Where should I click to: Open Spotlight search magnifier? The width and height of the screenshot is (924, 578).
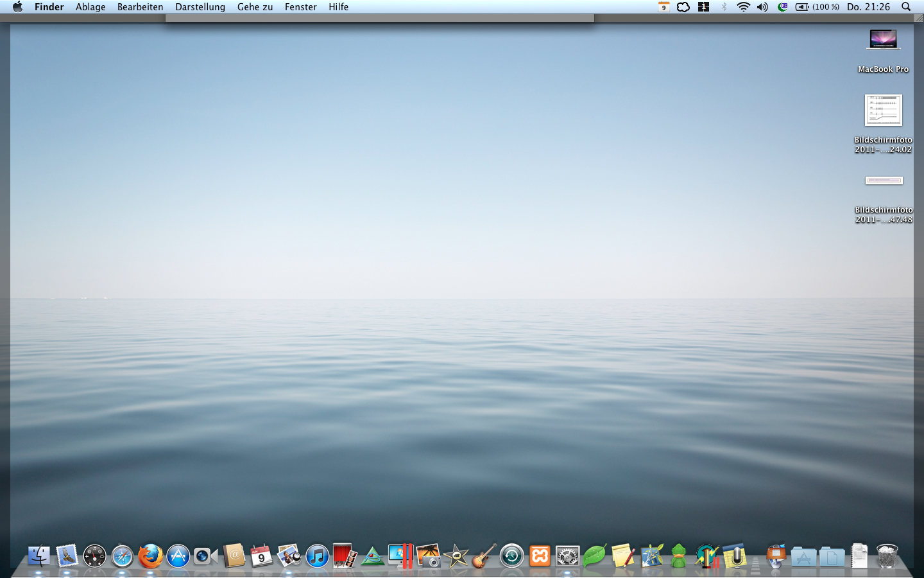tap(906, 7)
